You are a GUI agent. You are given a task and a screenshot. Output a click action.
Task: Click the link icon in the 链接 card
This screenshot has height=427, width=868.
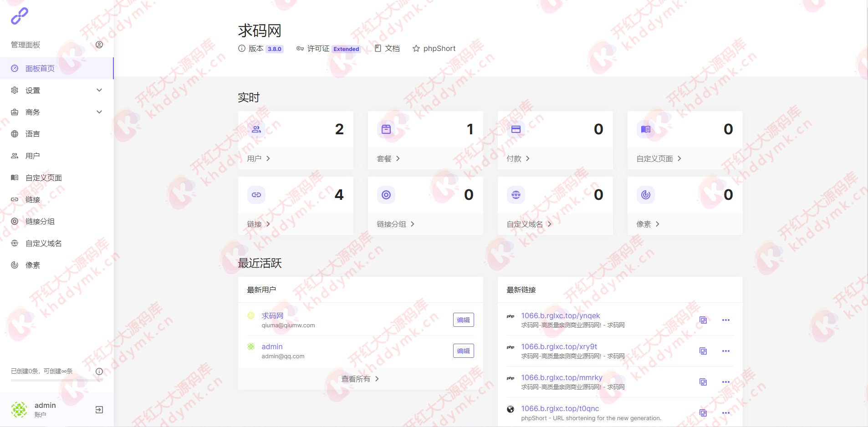click(256, 195)
